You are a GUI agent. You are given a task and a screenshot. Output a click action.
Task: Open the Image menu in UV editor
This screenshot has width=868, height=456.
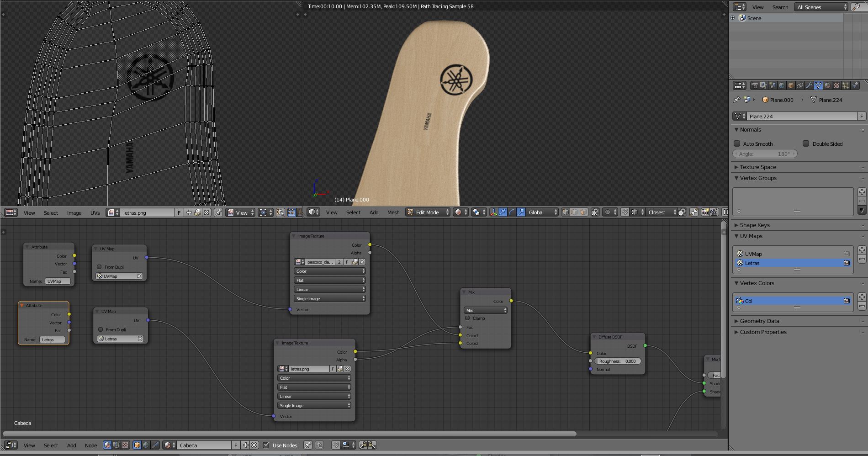tap(74, 212)
